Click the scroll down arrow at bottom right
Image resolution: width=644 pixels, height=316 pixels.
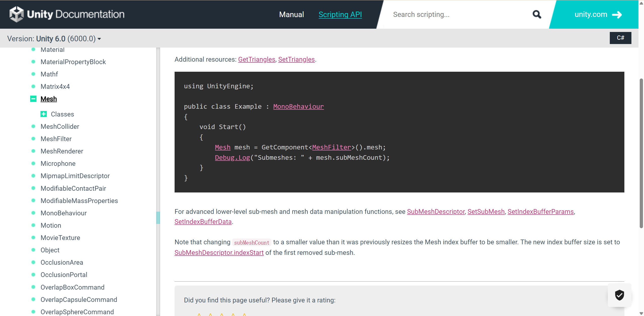click(x=641, y=313)
